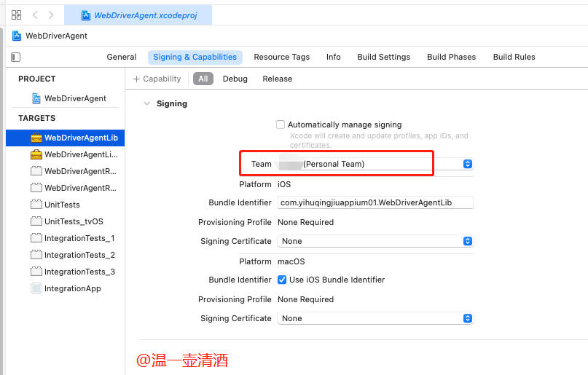Screen dimensions: 588x375
Task: Select the Debug configuration filter
Action: (x=235, y=79)
